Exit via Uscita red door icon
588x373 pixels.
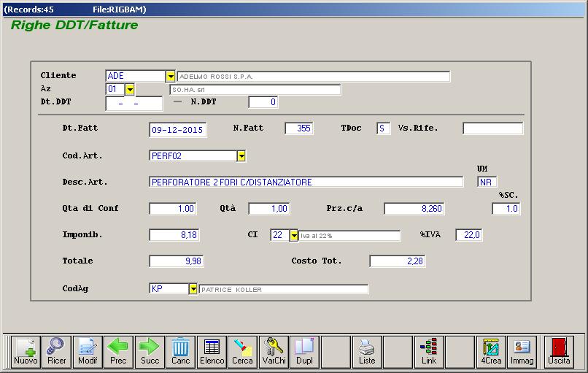click(559, 352)
